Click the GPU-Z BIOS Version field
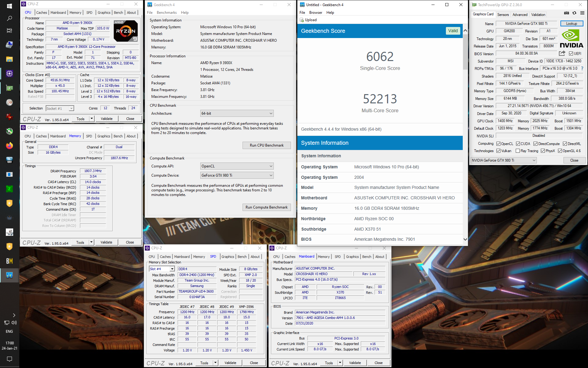Image resolution: width=588 pixels, height=368 pixels. click(526, 53)
